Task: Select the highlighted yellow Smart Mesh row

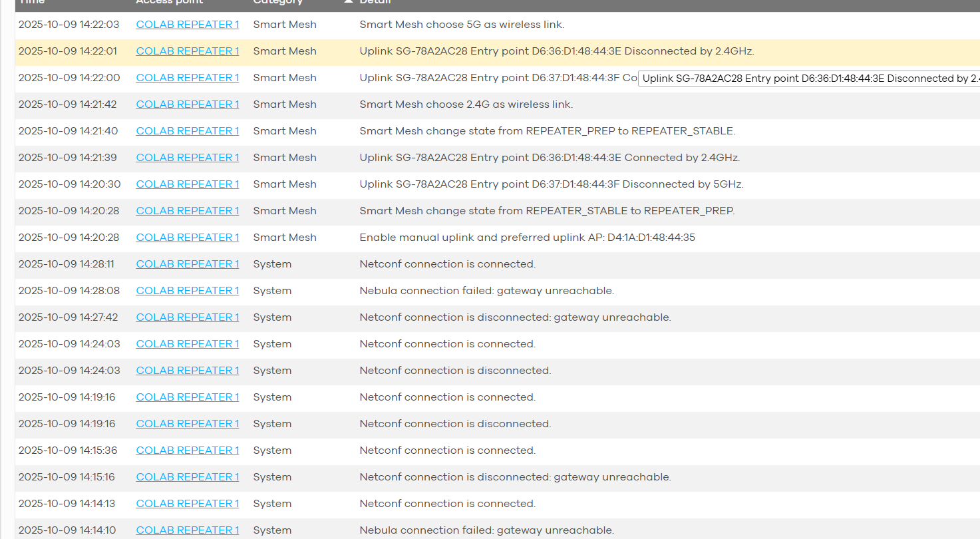Action: pos(466,51)
